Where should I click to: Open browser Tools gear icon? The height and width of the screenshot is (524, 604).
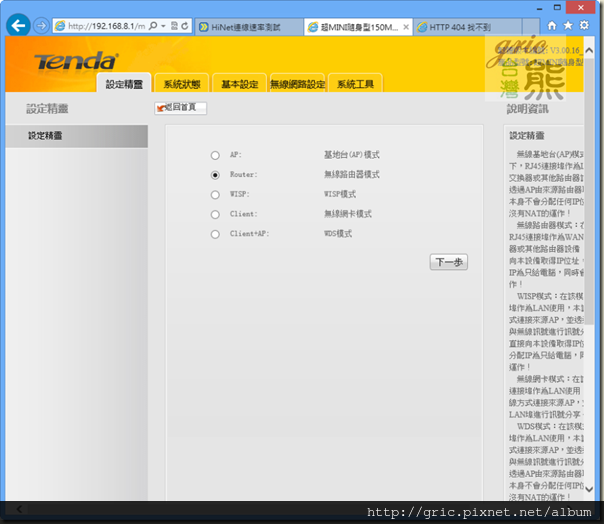click(x=584, y=25)
